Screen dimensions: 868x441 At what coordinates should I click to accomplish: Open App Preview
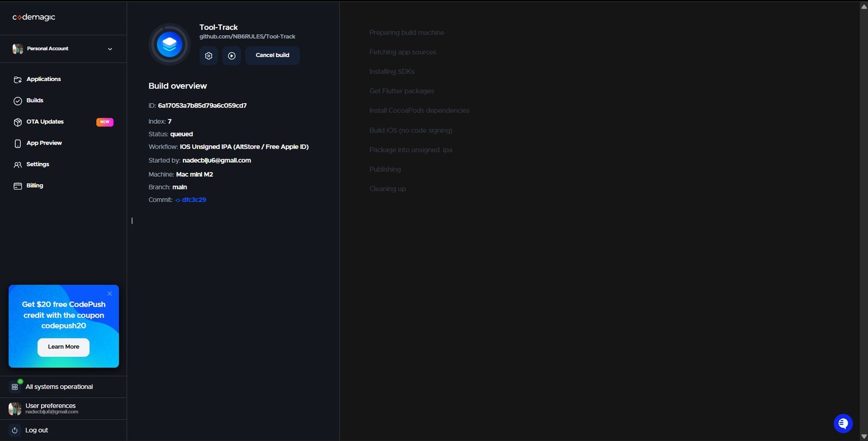(x=44, y=143)
